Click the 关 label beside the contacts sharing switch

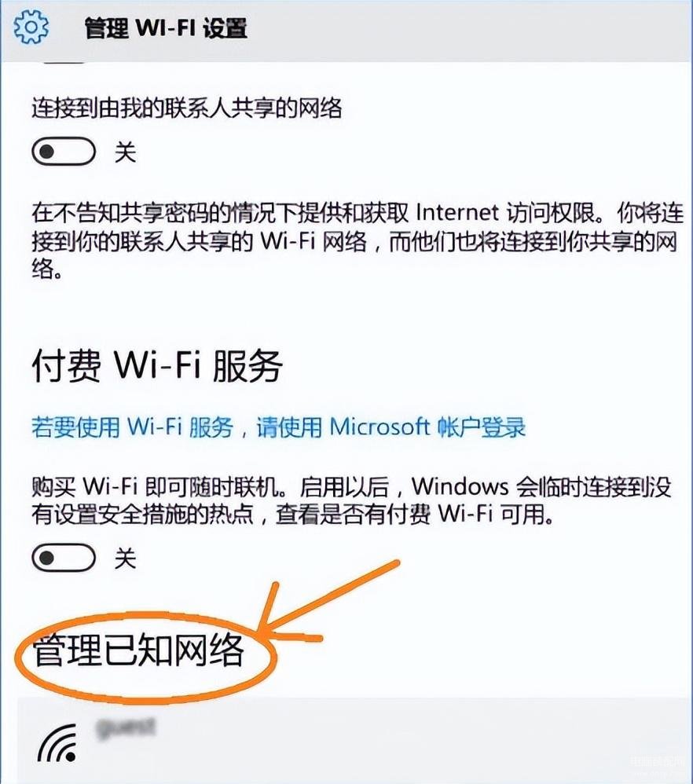[x=125, y=152]
